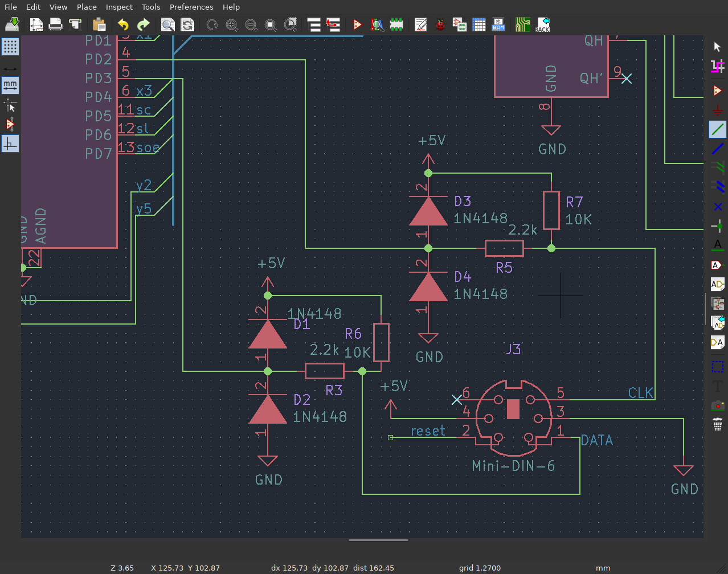The height and width of the screenshot is (574, 728).
Task: Open the Electrical Rules Checker ladybug
Action: point(440,24)
